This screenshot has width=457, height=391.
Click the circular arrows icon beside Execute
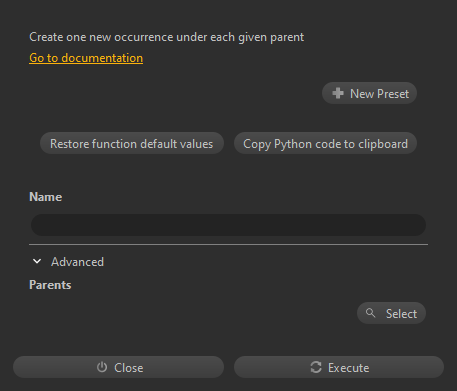point(316,367)
